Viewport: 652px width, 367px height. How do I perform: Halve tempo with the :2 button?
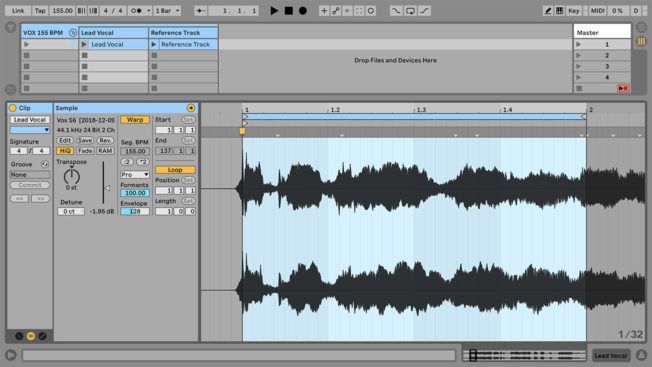[127, 162]
